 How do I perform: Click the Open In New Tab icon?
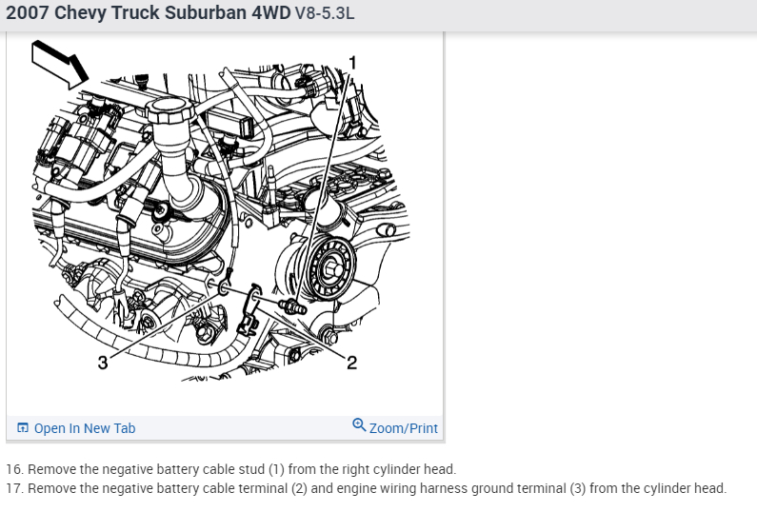(x=22, y=428)
